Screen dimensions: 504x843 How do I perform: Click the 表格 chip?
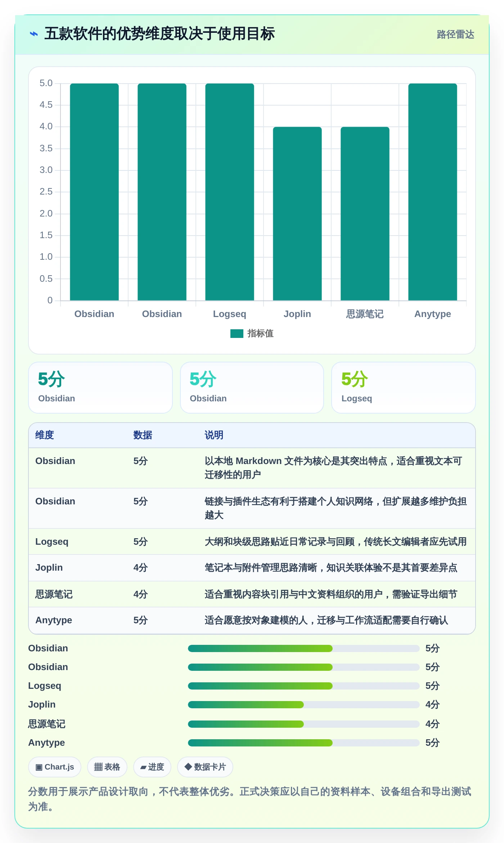pos(107,767)
